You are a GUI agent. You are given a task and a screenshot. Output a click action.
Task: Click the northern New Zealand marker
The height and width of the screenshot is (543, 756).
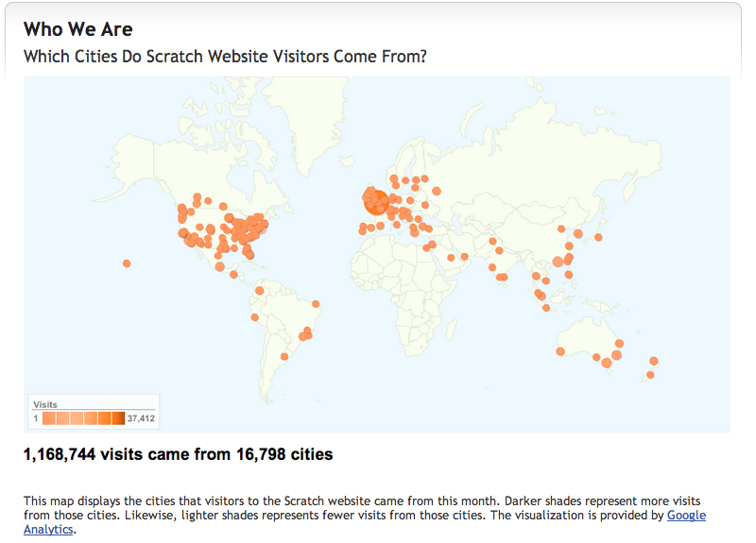click(653, 361)
